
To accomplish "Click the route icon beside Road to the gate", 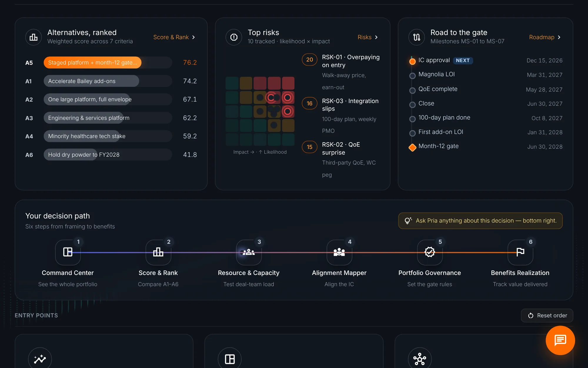I will click(x=417, y=37).
